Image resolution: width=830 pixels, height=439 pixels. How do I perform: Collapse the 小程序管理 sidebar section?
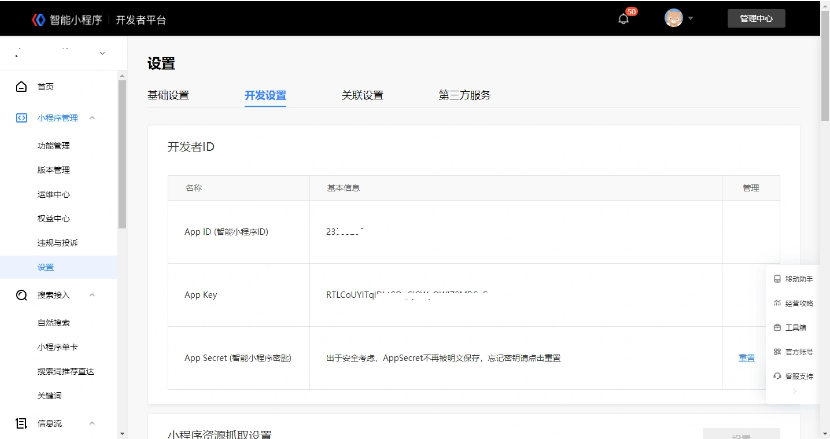(92, 118)
